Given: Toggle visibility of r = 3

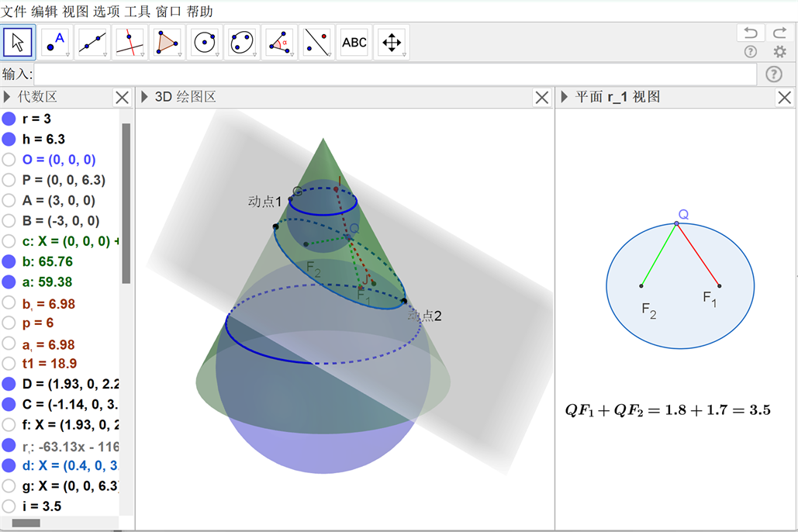Looking at the screenshot, I should click(9, 119).
